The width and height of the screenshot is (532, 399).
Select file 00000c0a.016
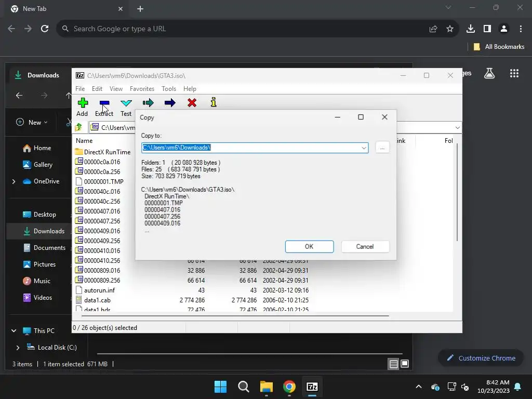[98, 162]
